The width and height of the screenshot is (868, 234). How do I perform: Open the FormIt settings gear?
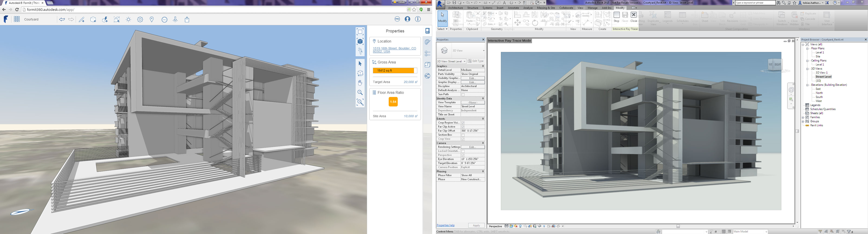[140, 19]
